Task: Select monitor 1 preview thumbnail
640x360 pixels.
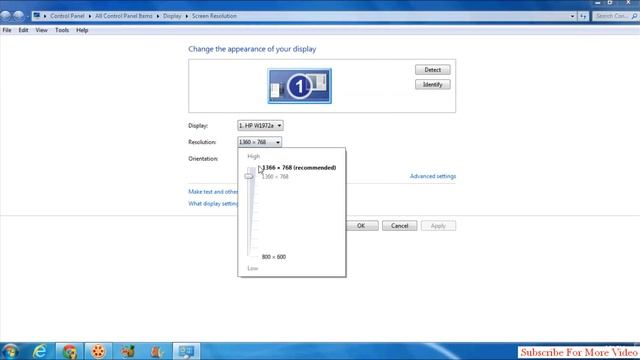Action: [300, 86]
